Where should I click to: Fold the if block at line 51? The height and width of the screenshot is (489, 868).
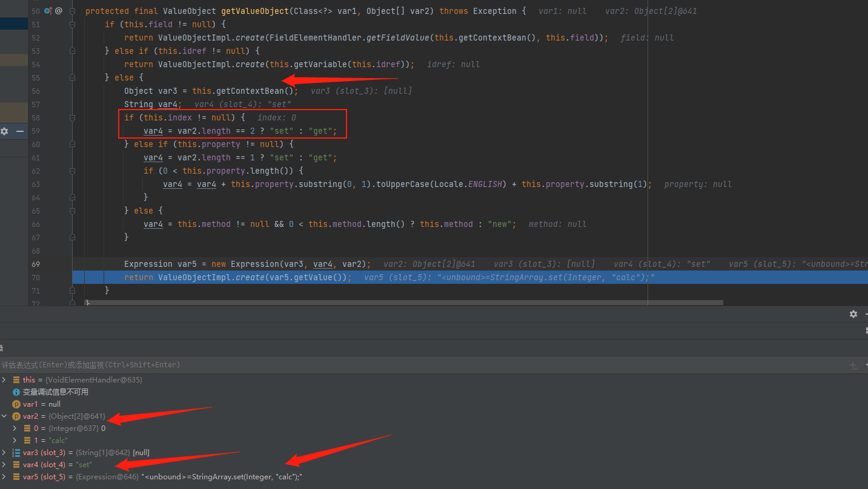pos(72,24)
